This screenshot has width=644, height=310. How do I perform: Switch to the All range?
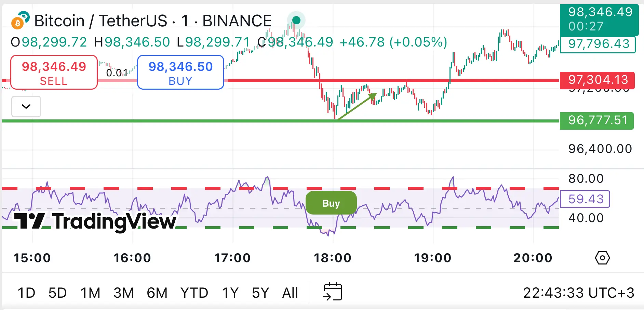point(290,293)
